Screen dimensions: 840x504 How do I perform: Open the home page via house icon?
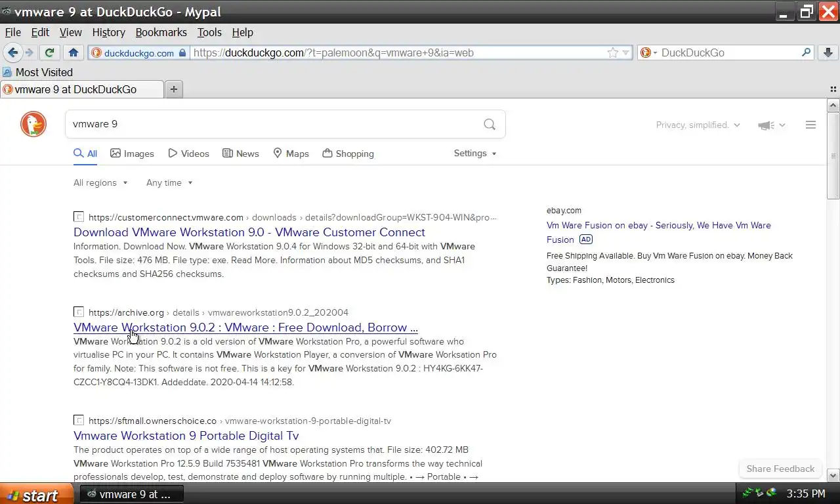pyautogui.click(x=73, y=52)
